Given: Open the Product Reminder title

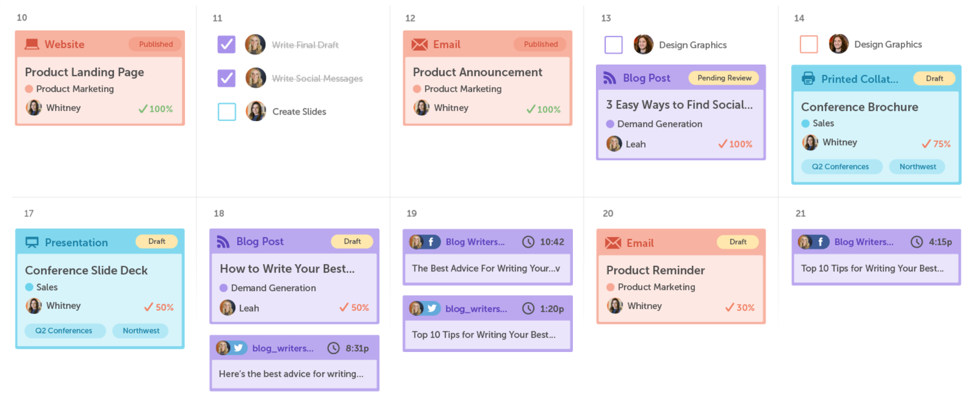Looking at the screenshot, I should click(x=656, y=270).
